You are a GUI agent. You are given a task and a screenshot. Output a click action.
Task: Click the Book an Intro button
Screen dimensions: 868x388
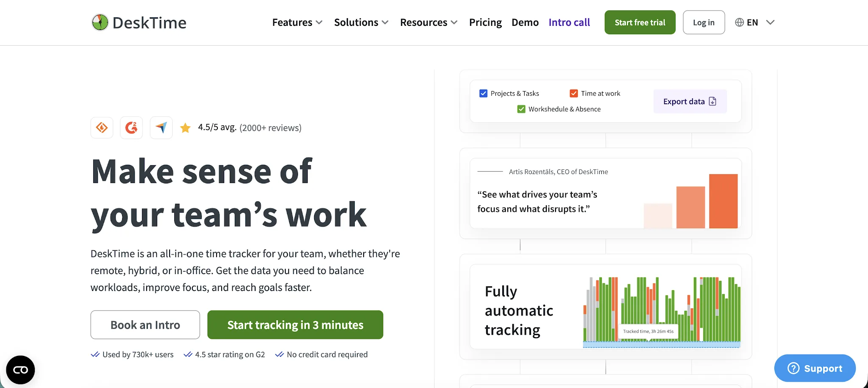145,325
